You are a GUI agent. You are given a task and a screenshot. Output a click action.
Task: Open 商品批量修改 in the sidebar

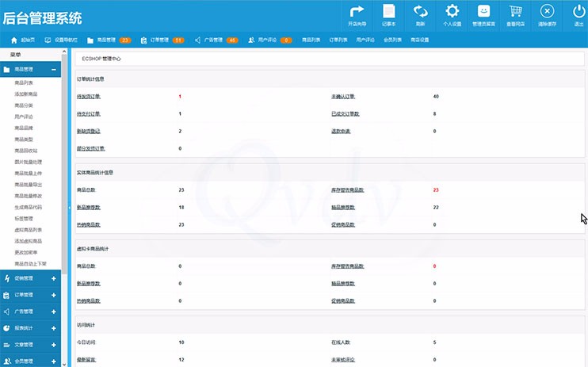click(28, 196)
